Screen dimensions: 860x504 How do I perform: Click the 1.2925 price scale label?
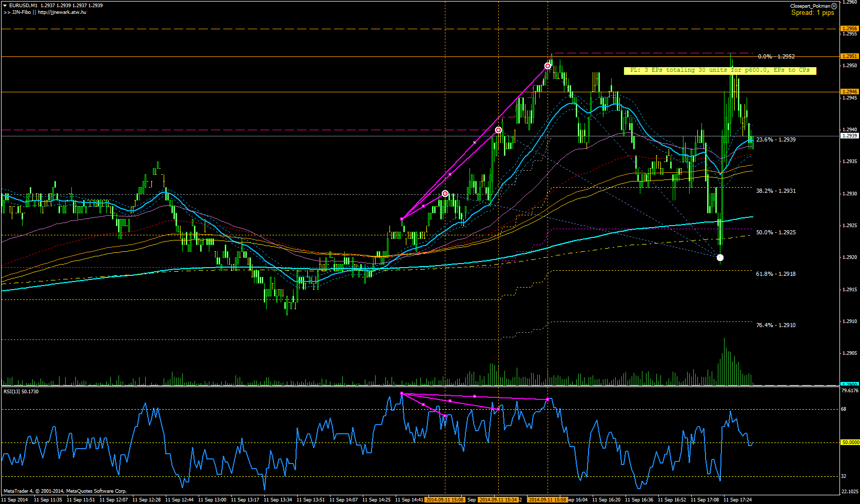[850, 226]
